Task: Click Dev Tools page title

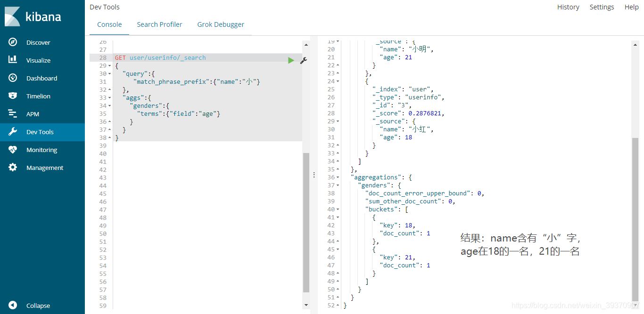Action: pyautogui.click(x=105, y=7)
